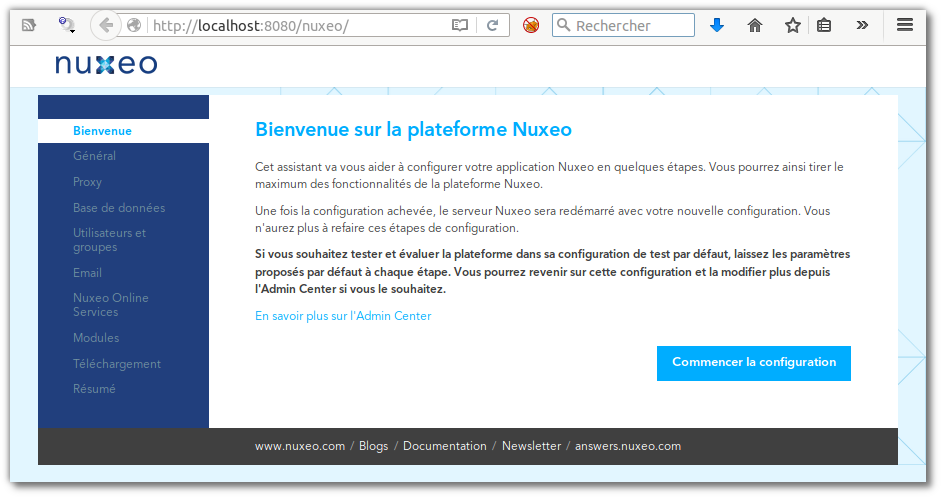942x498 pixels.
Task: Click the magnifier icon in the search box
Action: 564,25
